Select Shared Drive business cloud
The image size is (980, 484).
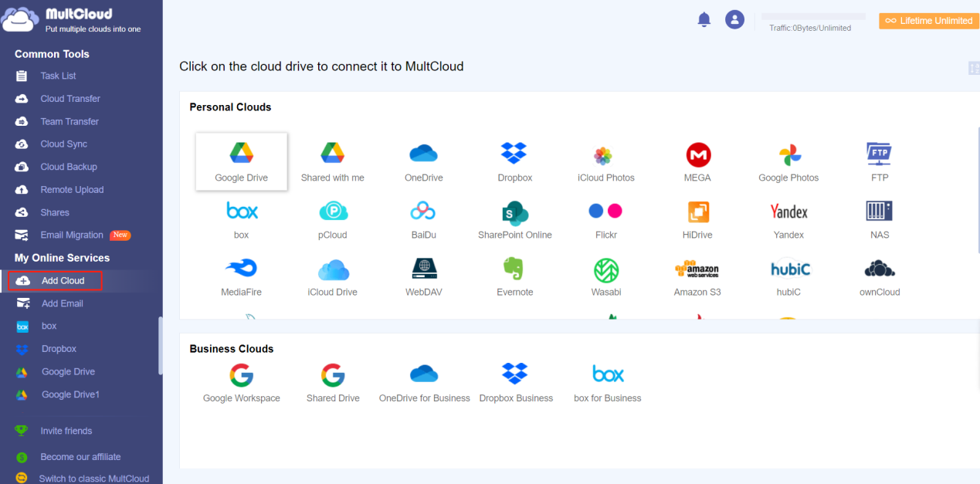coord(333,383)
